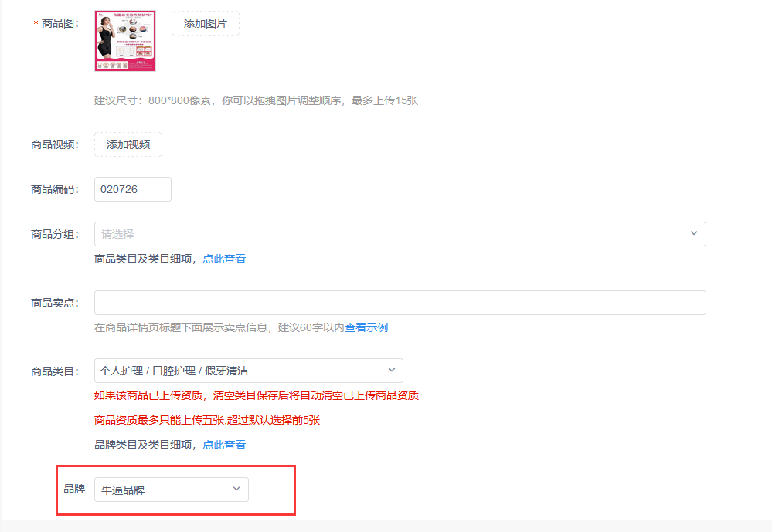Click the chevron arrow on 商品类目 selector

coord(391,370)
